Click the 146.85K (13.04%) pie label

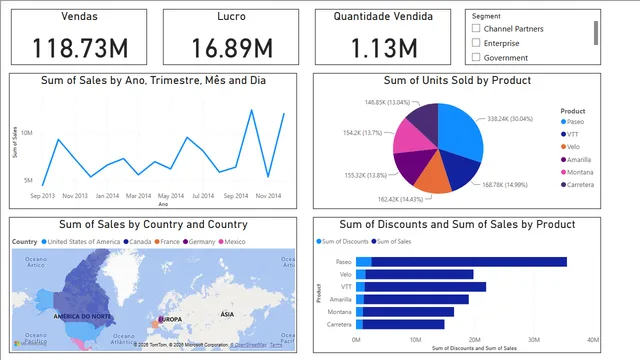[x=387, y=102]
